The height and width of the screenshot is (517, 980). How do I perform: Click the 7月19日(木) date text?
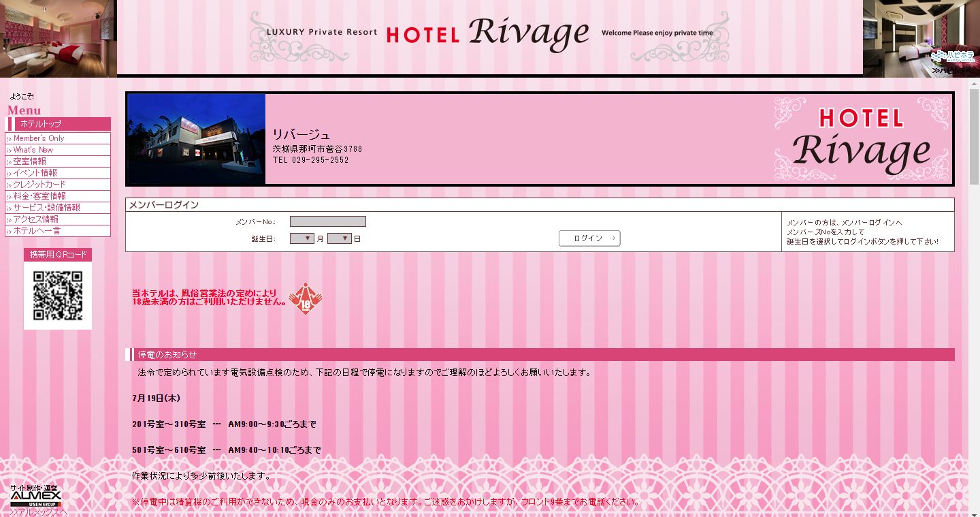156,398
